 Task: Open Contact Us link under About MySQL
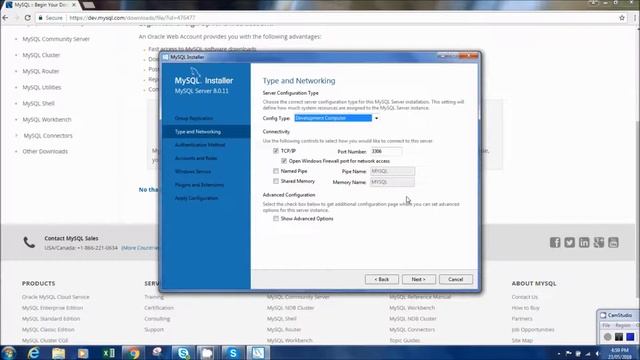[524, 297]
